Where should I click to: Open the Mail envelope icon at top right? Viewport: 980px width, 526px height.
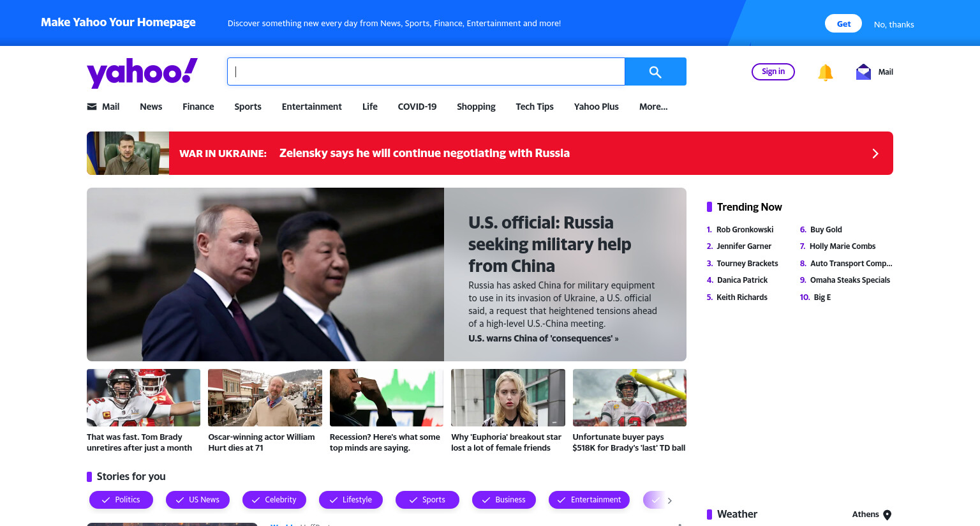coord(863,71)
